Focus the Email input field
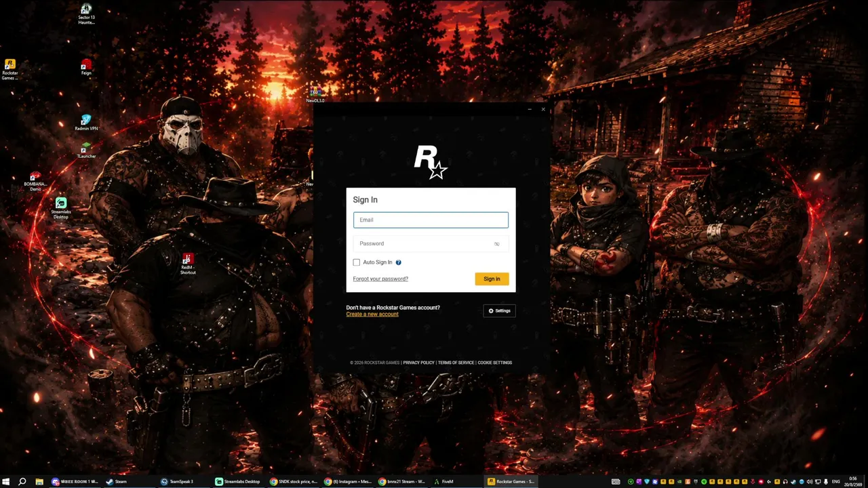 click(x=431, y=220)
